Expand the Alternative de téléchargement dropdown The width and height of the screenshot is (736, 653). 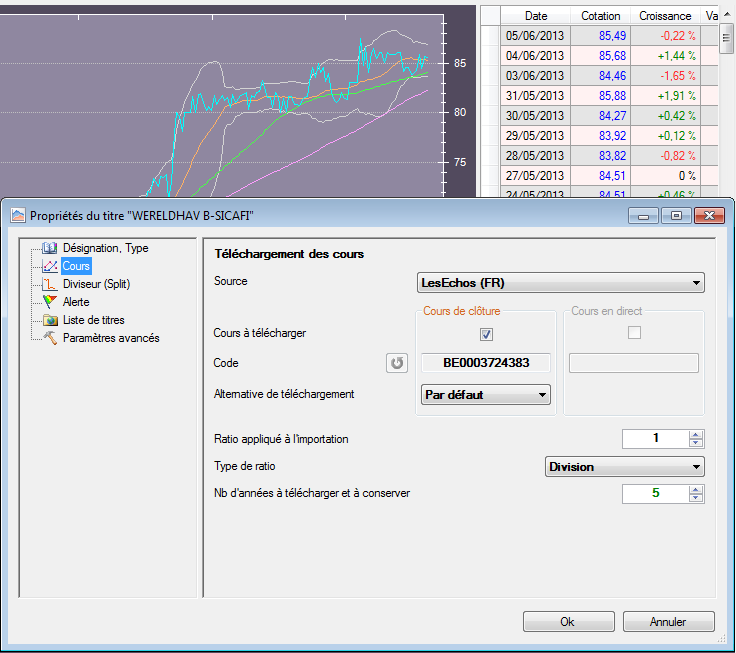pyautogui.click(x=486, y=395)
